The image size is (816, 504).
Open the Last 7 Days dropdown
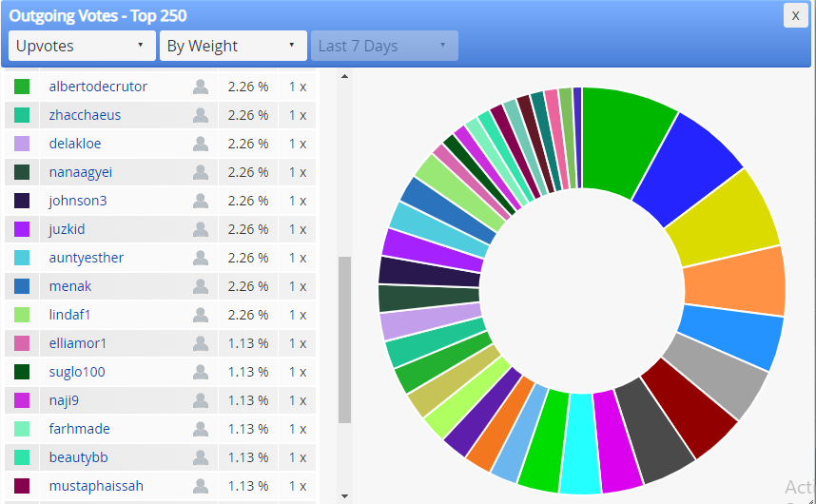point(384,46)
